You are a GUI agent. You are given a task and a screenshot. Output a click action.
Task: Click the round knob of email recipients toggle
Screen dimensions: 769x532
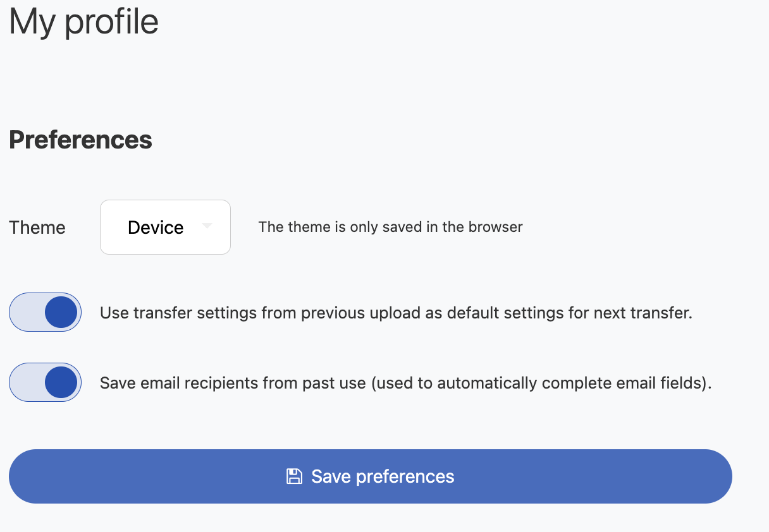coord(61,382)
